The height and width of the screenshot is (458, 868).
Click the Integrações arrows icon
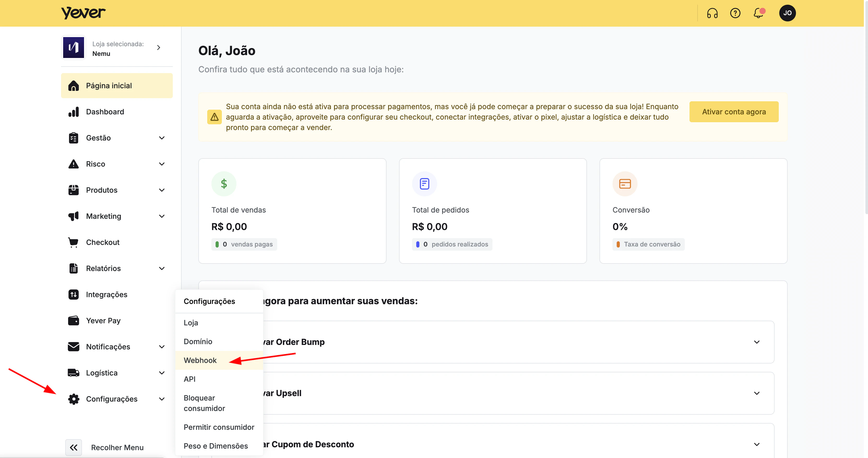click(x=73, y=295)
